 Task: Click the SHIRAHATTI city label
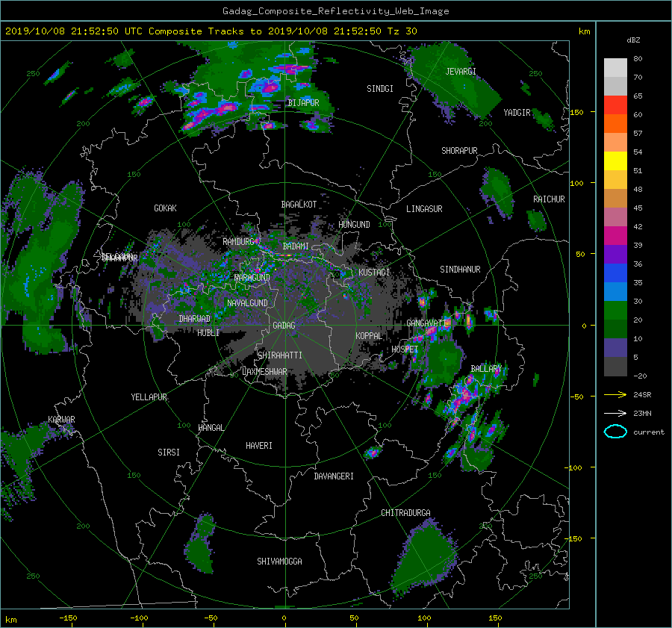(280, 355)
